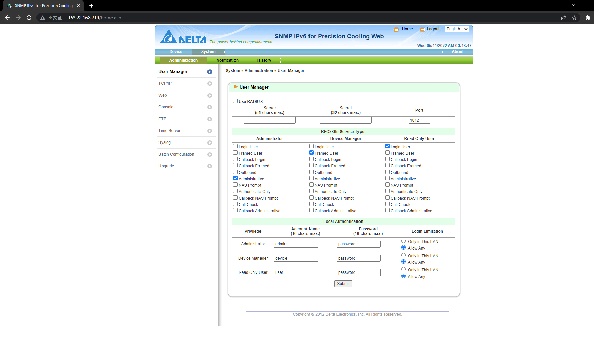Switch to History sub-tab
This screenshot has height=364, width=594.
click(264, 60)
